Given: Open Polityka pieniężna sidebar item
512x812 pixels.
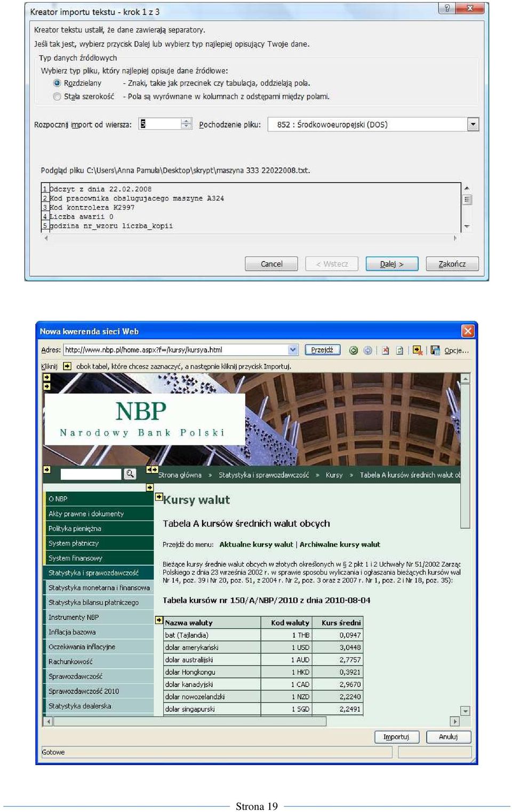Looking at the screenshot, I should click(x=99, y=529).
